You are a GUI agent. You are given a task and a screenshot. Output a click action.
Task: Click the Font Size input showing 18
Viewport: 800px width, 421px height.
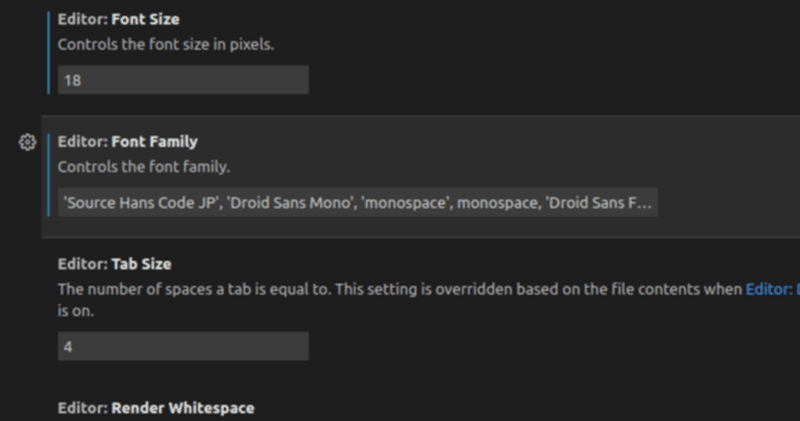coord(182,80)
